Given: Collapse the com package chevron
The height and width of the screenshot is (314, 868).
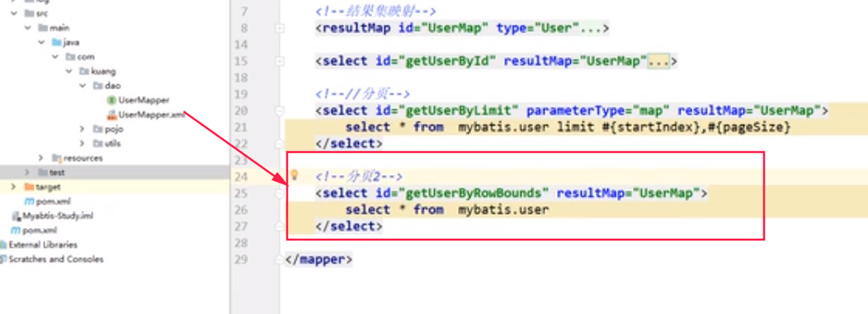Looking at the screenshot, I should point(54,56).
